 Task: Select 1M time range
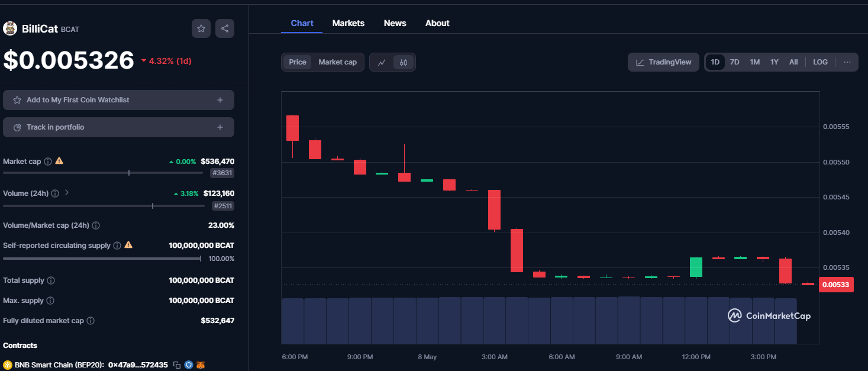pyautogui.click(x=754, y=62)
